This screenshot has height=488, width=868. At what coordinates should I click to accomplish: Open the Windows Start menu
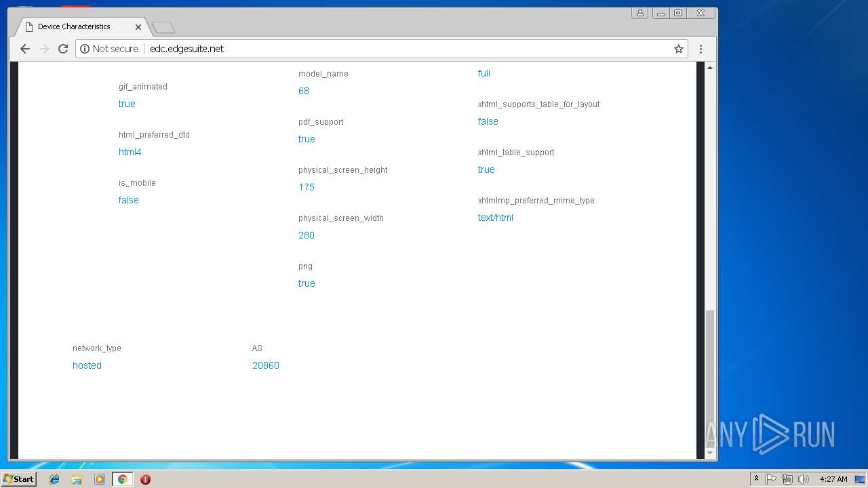tap(18, 479)
